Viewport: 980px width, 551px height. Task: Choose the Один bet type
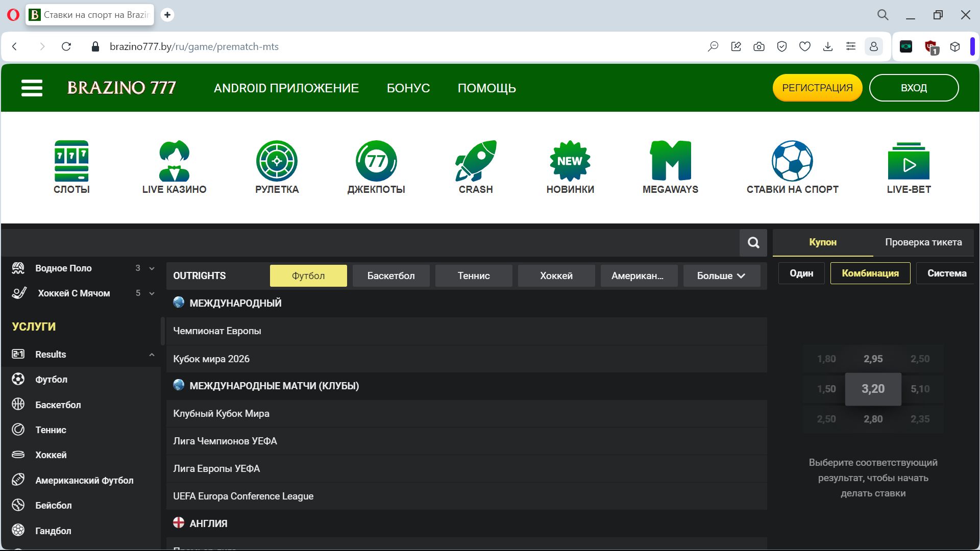(801, 273)
